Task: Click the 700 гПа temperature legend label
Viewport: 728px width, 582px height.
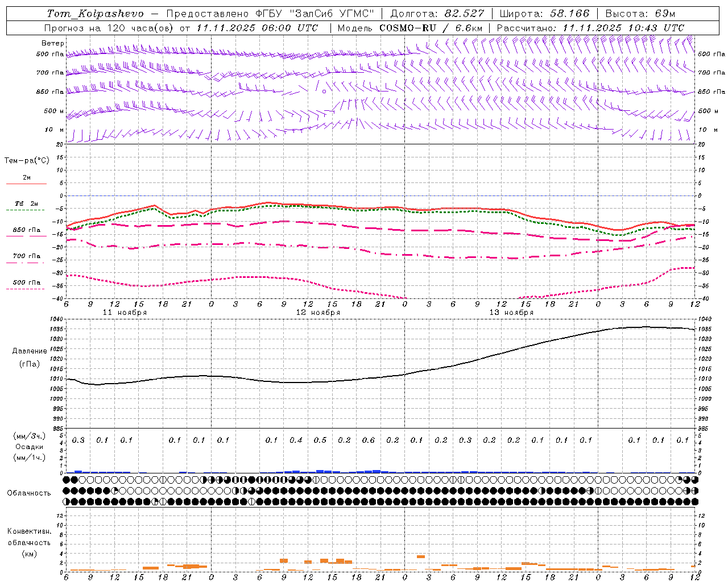Action: [27, 256]
